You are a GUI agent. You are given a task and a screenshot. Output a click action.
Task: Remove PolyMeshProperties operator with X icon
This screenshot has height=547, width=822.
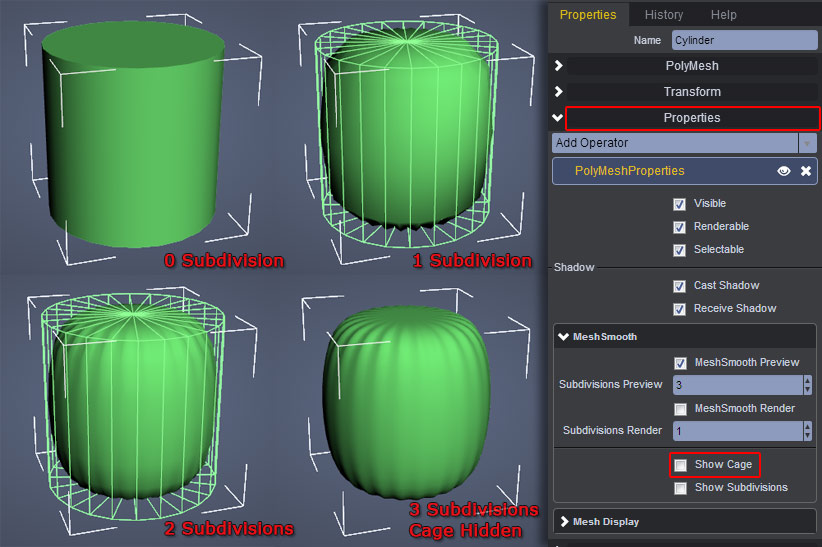coord(806,171)
